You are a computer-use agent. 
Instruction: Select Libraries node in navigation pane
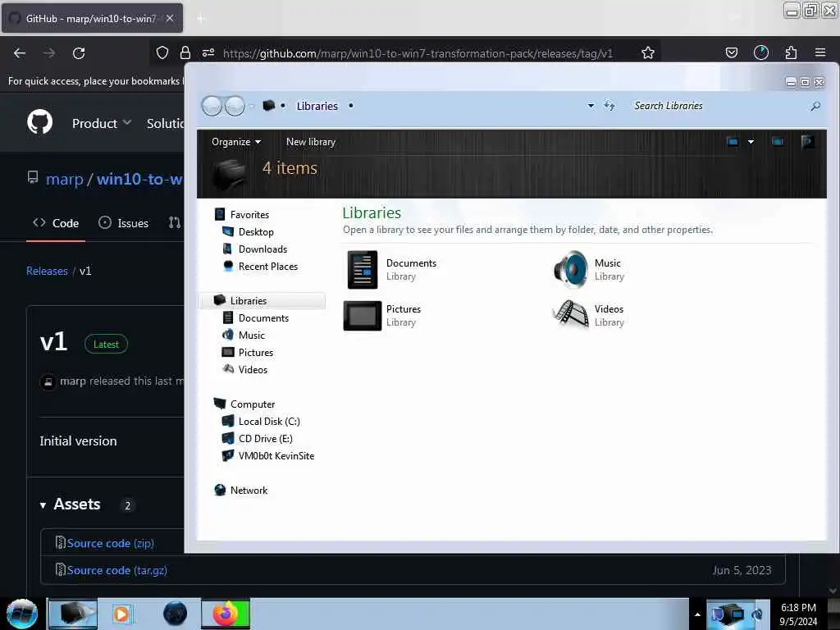click(249, 300)
